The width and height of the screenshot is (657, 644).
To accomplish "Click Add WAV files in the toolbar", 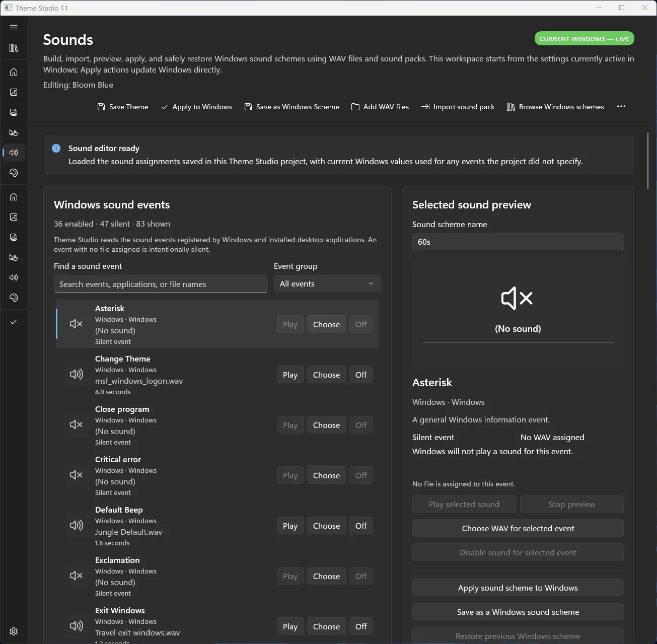I will pyautogui.click(x=380, y=107).
